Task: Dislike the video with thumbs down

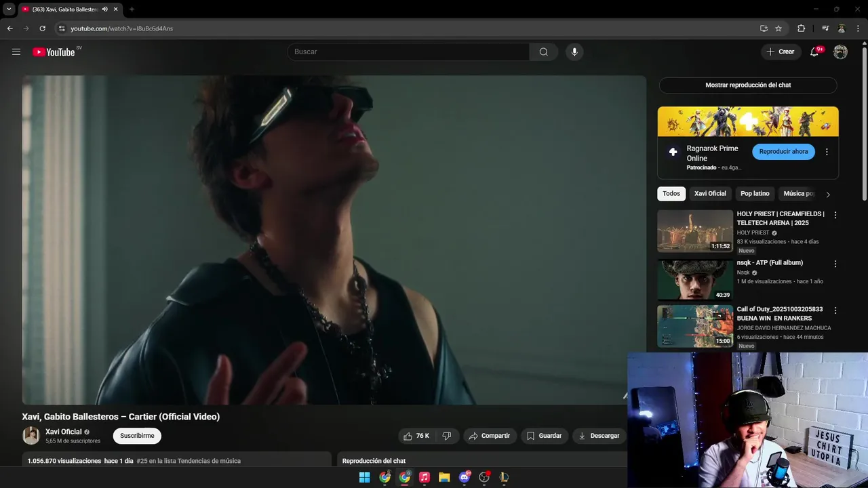Action: [447, 436]
